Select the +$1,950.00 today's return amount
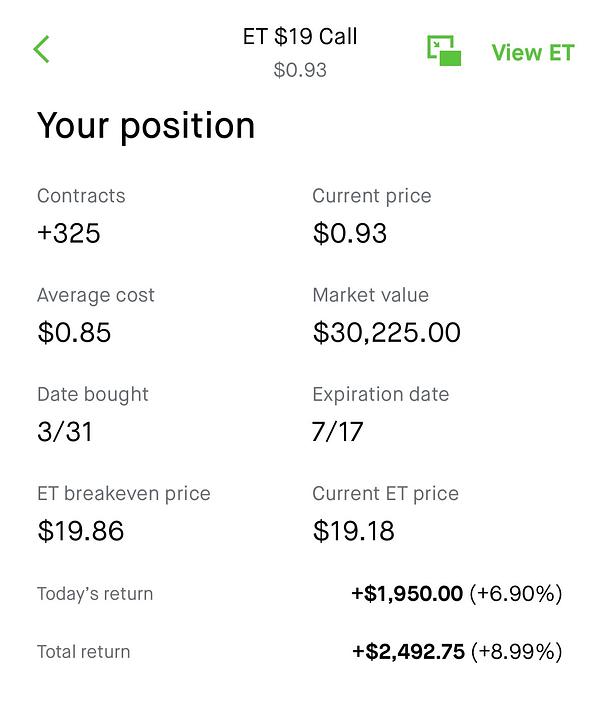The image size is (600, 705). coord(407,594)
